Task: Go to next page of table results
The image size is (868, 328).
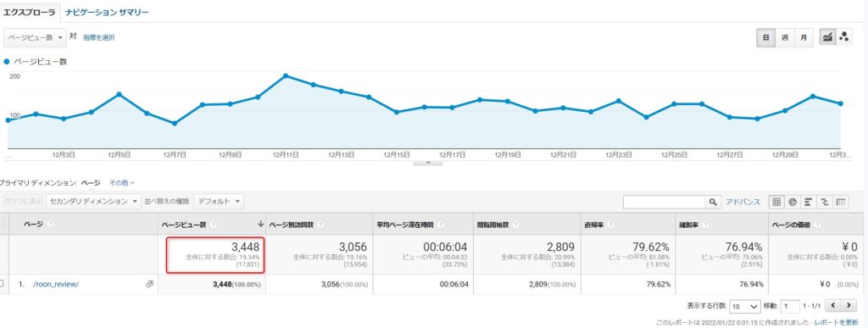Action: click(x=849, y=305)
